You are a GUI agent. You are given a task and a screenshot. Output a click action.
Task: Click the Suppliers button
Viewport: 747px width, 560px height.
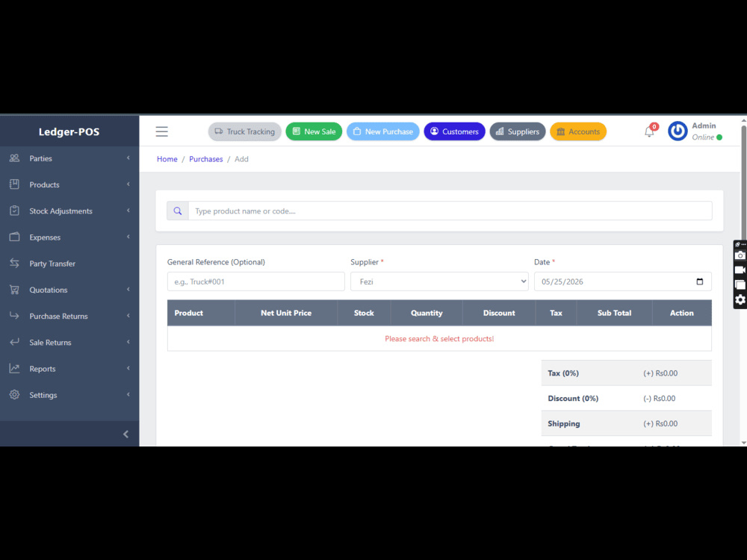pyautogui.click(x=518, y=131)
